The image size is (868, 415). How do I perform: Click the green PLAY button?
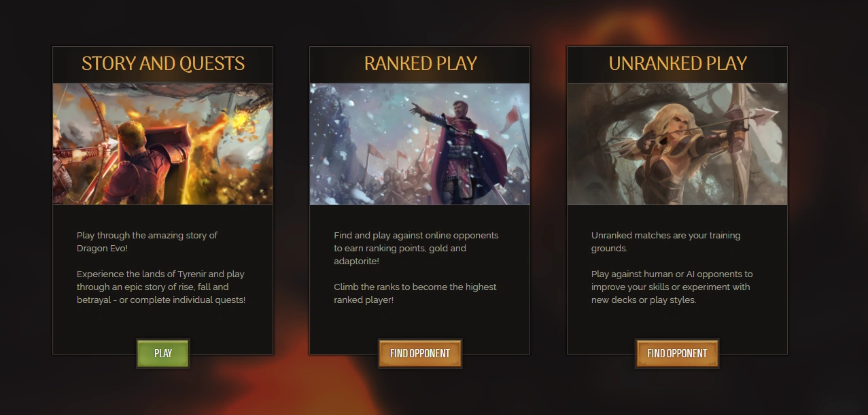pyautogui.click(x=163, y=353)
